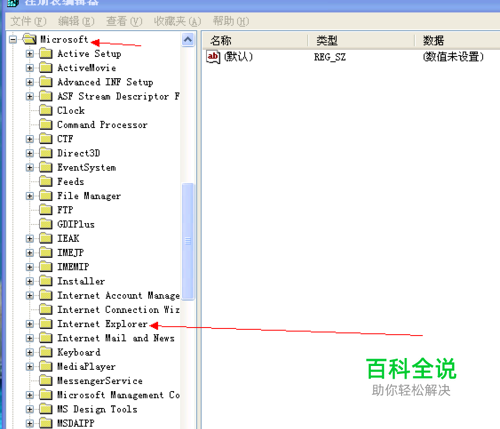Click the Command Processor folder icon

click(x=46, y=125)
